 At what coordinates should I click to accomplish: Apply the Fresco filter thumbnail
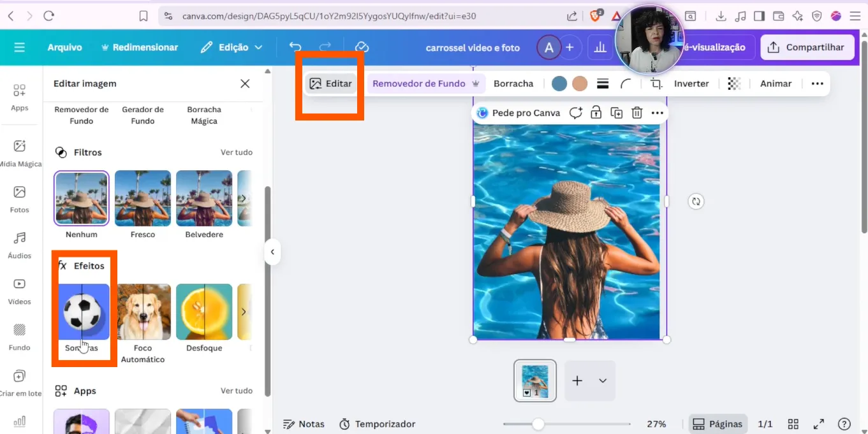pos(143,198)
